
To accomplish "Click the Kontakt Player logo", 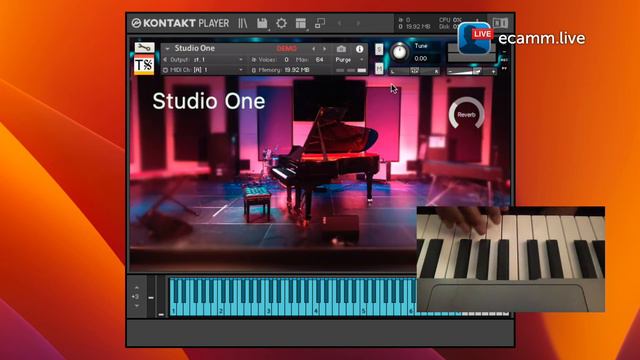I will 180,23.
